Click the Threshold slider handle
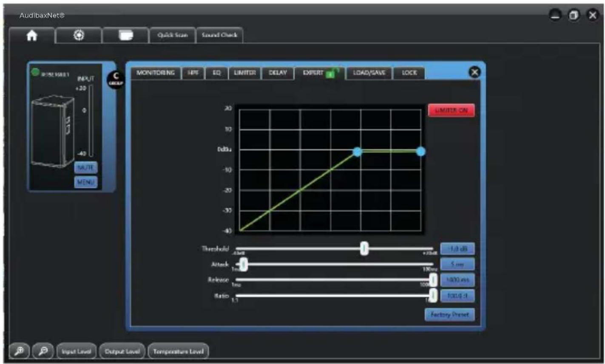The height and width of the screenshot is (364, 605). tap(364, 249)
